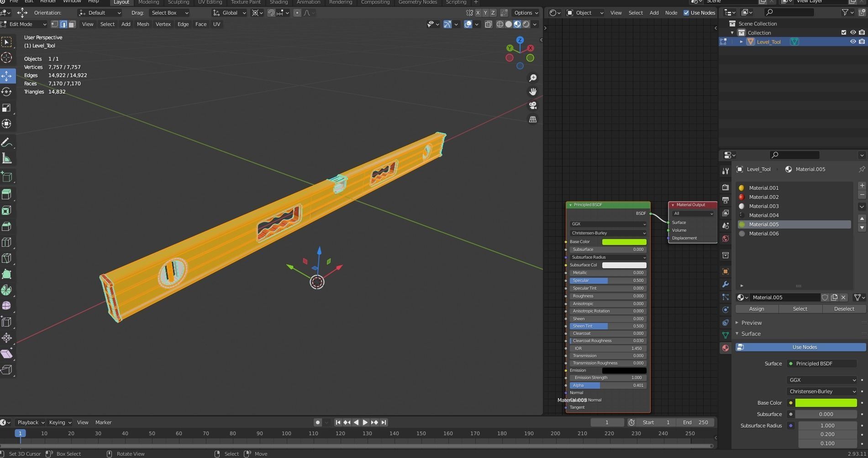Open the Shading workspace tab
Screen dimensions: 868x458
[x=279, y=2]
